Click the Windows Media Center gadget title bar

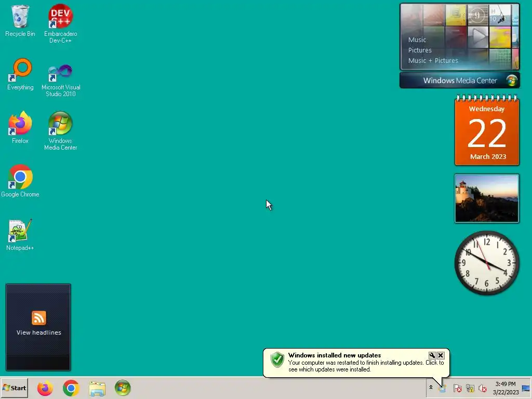coord(459,81)
